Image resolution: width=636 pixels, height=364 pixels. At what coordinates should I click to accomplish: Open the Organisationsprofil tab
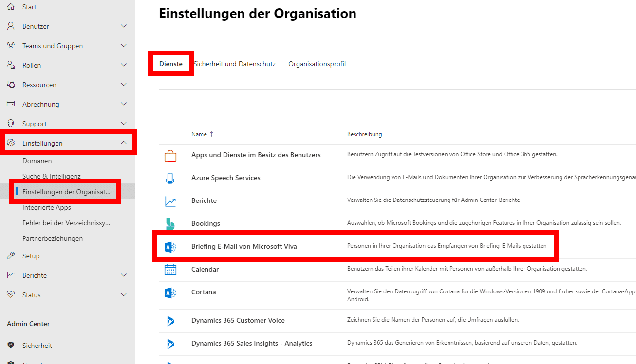(317, 64)
